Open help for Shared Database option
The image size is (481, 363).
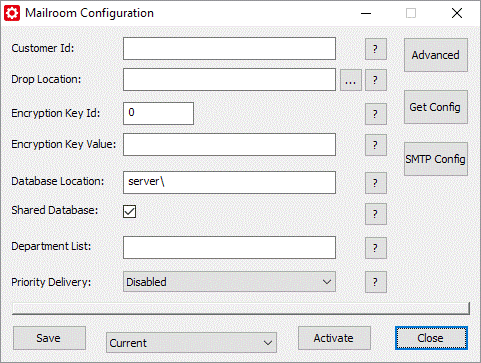[x=376, y=214]
